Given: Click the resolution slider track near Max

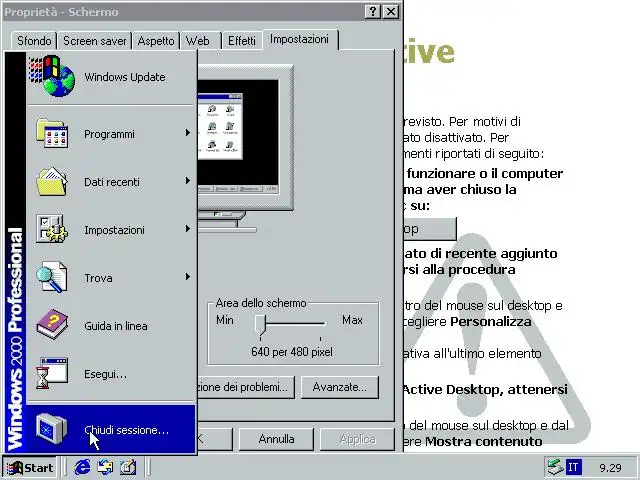Looking at the screenshot, I should tap(320, 324).
